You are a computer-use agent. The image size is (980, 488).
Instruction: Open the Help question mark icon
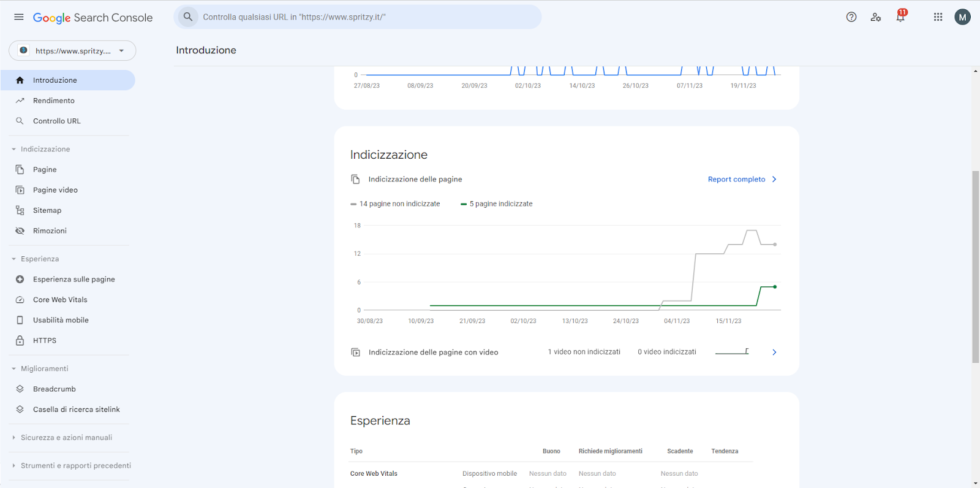(x=851, y=17)
